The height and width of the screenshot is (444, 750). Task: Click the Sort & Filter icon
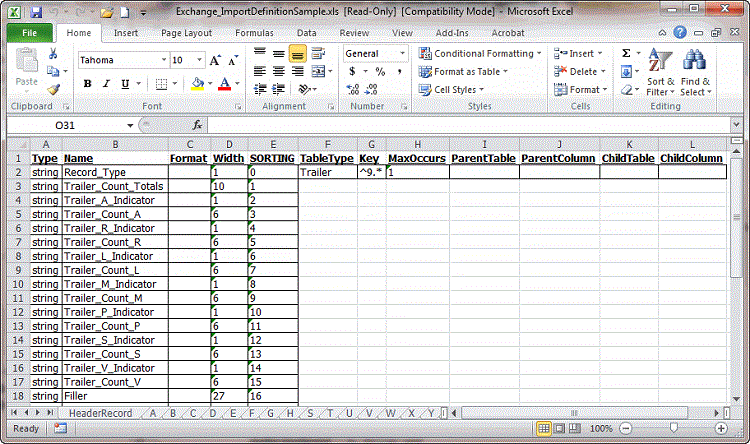(x=660, y=72)
